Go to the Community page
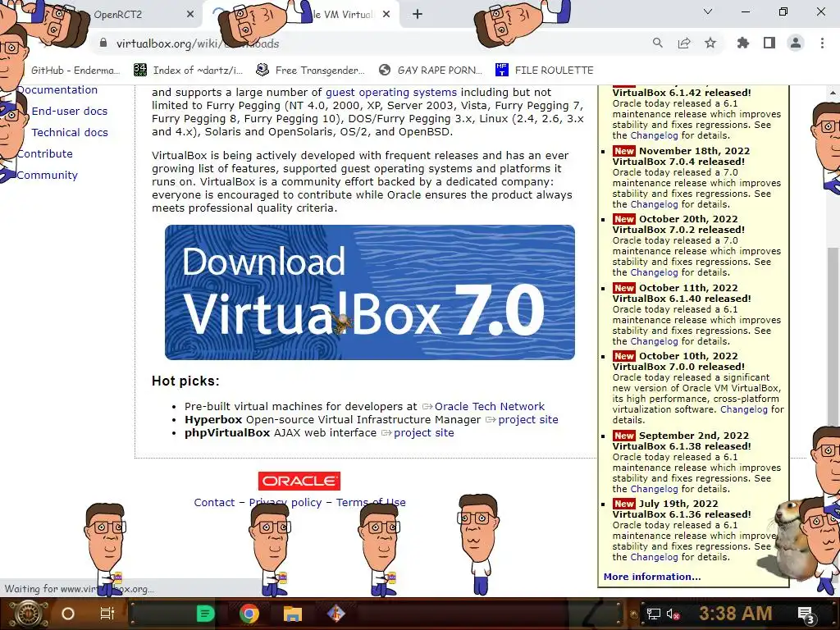Screen dimensions: 840x630 point(47,176)
